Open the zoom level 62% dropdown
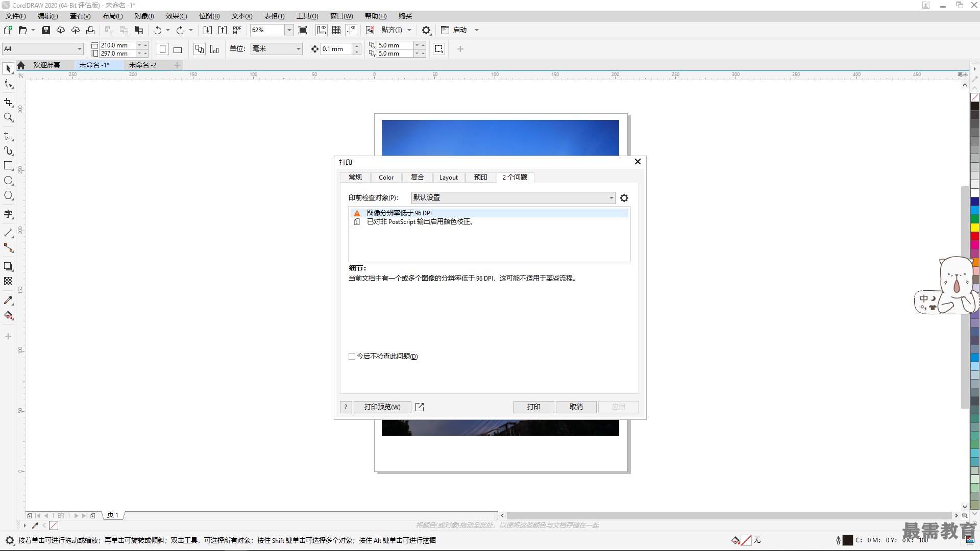This screenshot has height=551, width=980. tap(289, 30)
